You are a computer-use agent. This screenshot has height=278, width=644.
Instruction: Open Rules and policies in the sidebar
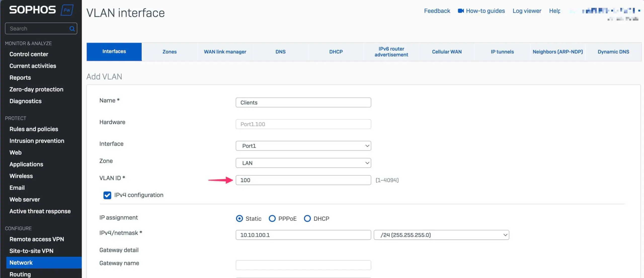[x=34, y=129]
